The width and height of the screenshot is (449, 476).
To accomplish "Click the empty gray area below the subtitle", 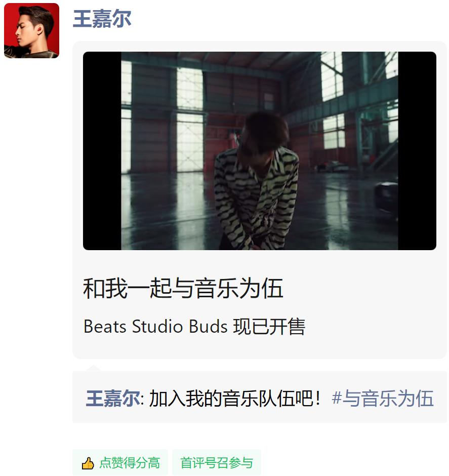I will point(260,347).
